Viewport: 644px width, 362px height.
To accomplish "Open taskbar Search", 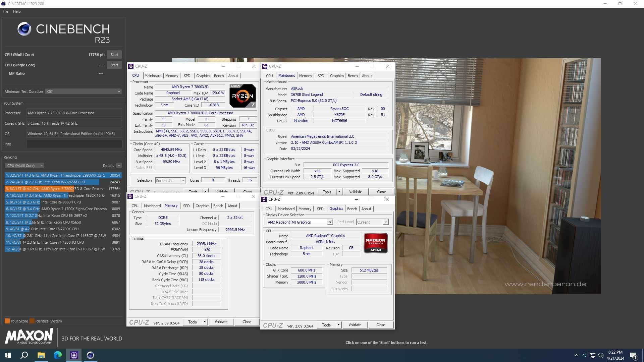I will (24, 355).
